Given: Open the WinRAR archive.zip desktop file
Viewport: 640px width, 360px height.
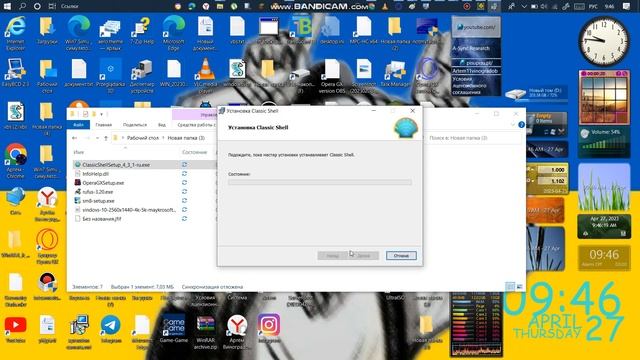Looking at the screenshot, I should click(x=205, y=332).
